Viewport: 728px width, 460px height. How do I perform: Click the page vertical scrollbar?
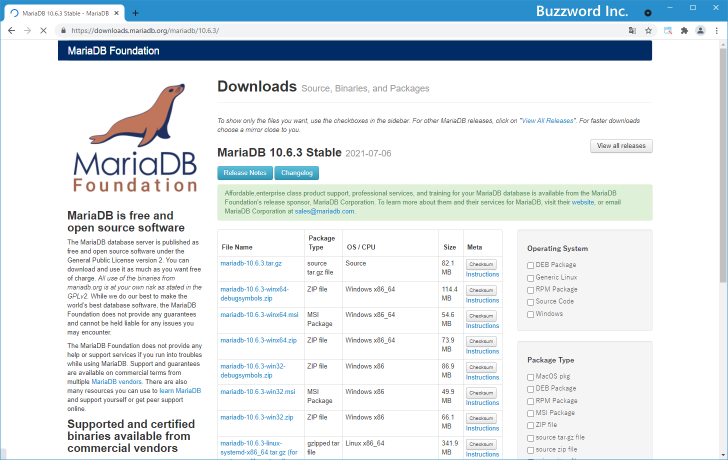722,200
